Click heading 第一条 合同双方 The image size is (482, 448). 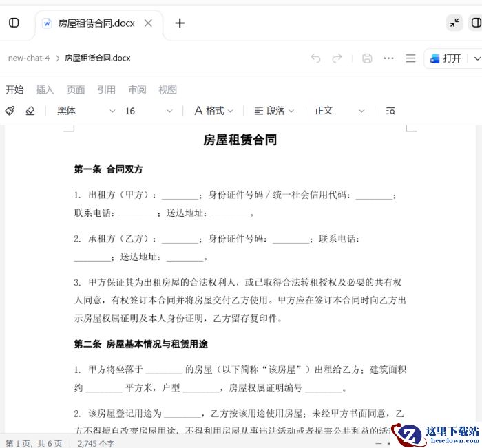pyautogui.click(x=108, y=169)
